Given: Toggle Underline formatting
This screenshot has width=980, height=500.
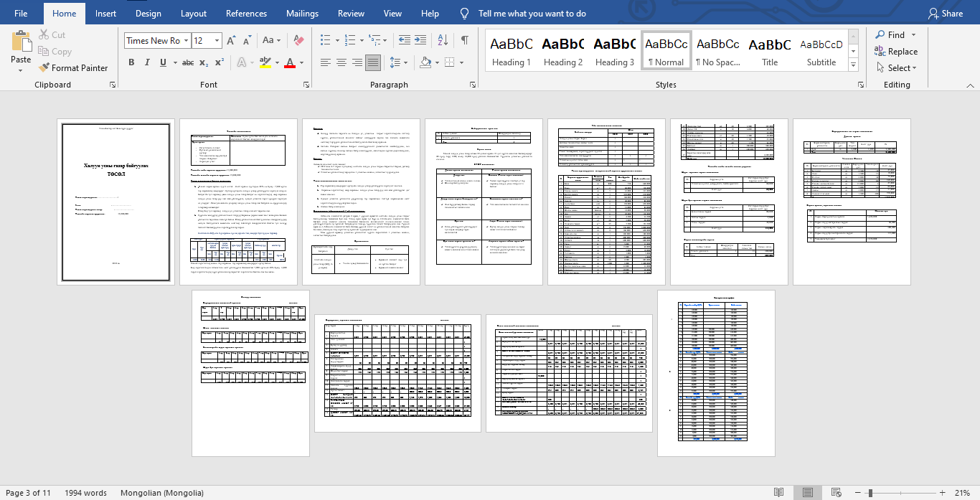Looking at the screenshot, I should click(164, 62).
